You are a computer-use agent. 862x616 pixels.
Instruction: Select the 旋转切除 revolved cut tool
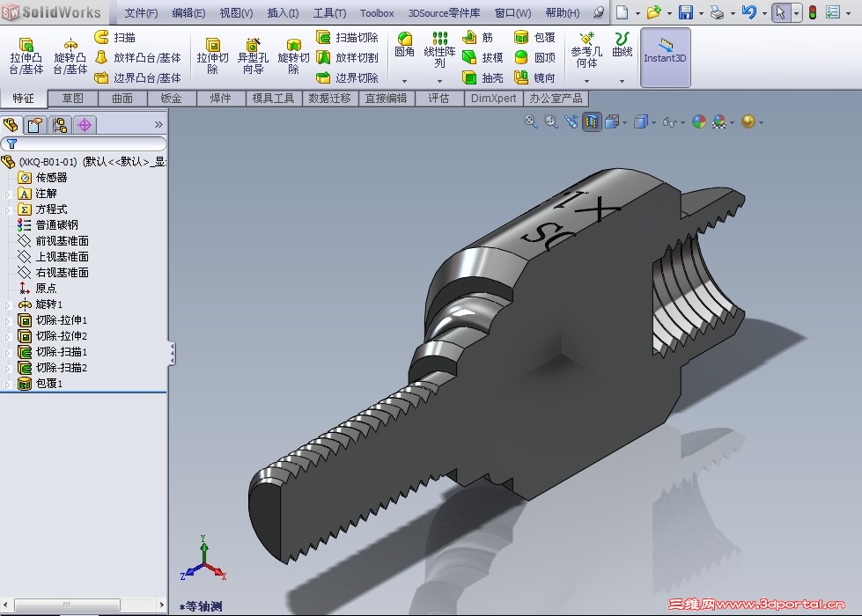(x=293, y=56)
